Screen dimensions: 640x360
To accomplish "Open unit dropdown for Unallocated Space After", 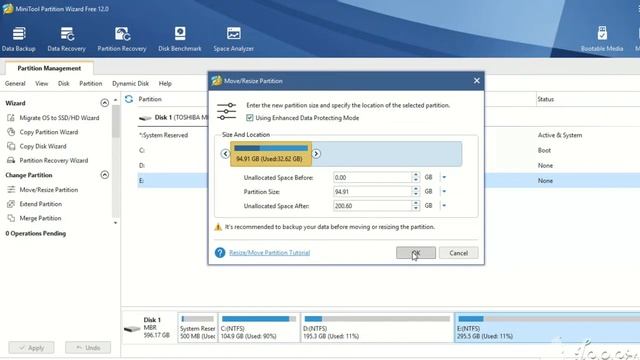I will (444, 206).
